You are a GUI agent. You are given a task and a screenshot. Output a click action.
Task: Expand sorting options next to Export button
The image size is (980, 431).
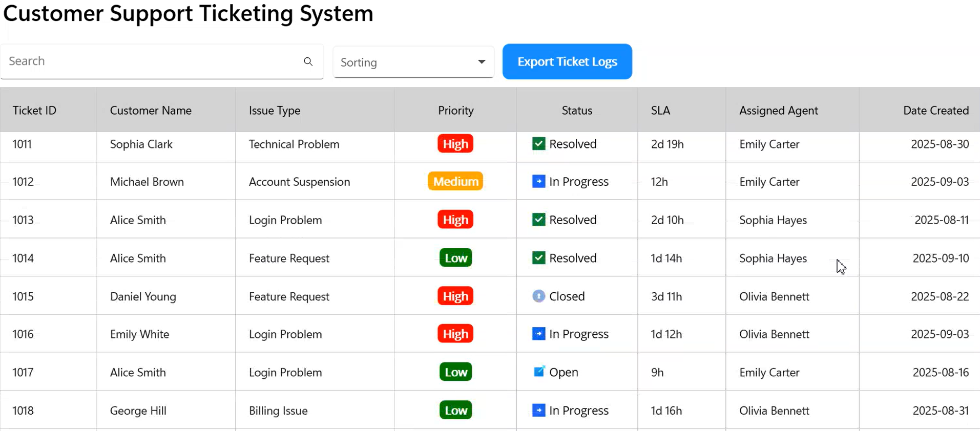click(481, 61)
